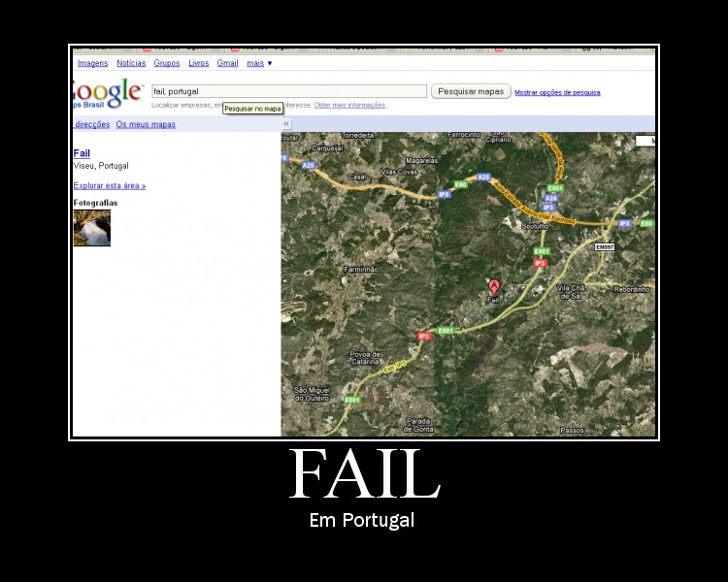Click the red IP3 road badge near Soutulho
Screen dimensions: 728x582
540,263
